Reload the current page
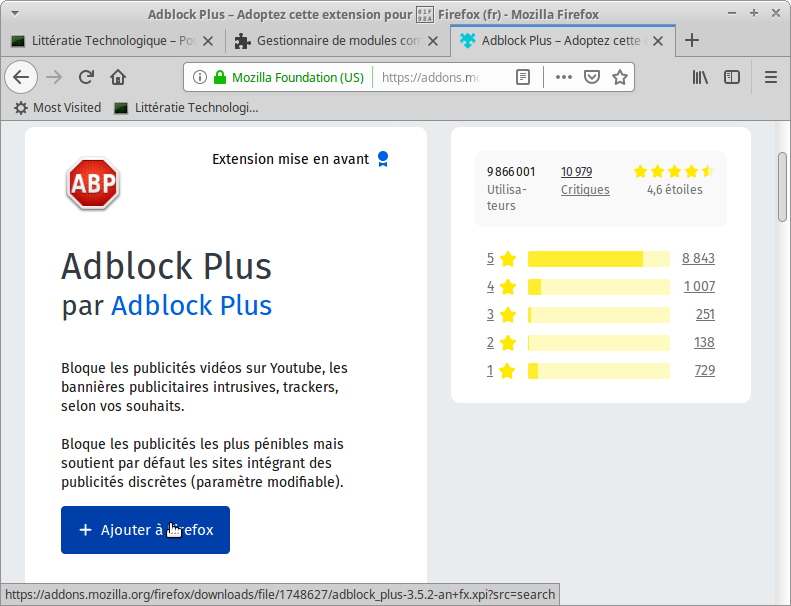 tap(86, 77)
